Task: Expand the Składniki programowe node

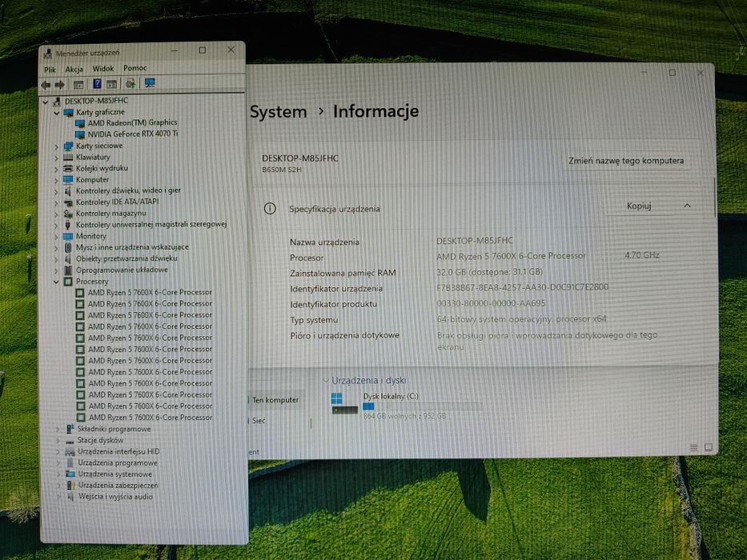Action: (x=58, y=430)
